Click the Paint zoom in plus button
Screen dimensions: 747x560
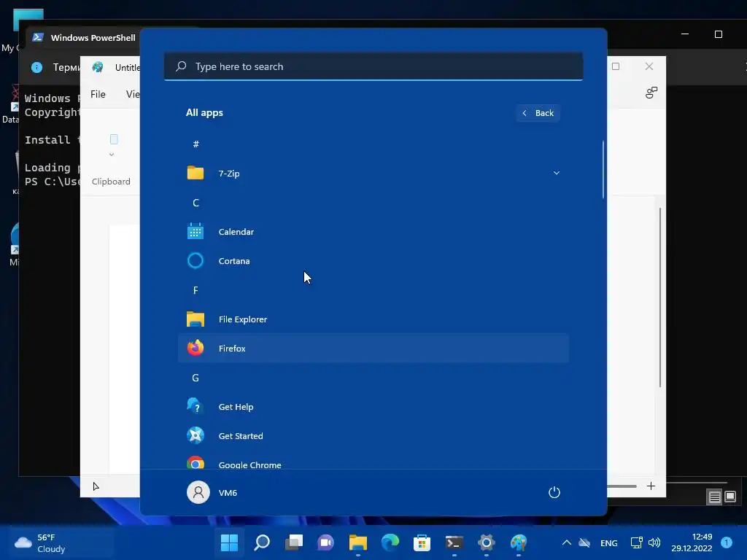pyautogui.click(x=651, y=486)
